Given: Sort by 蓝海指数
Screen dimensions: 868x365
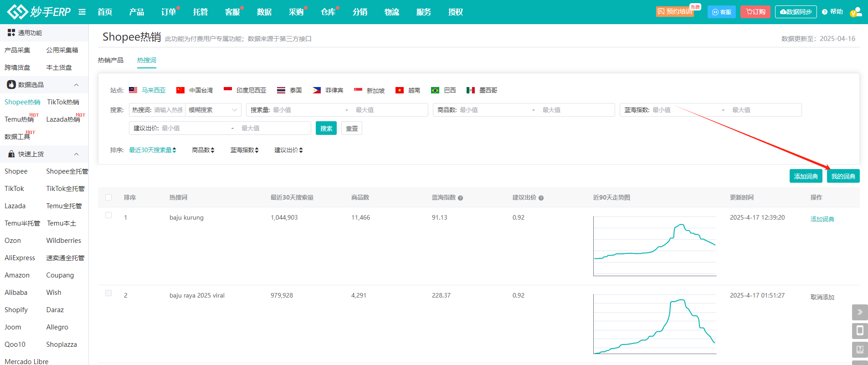Looking at the screenshot, I should [x=245, y=150].
